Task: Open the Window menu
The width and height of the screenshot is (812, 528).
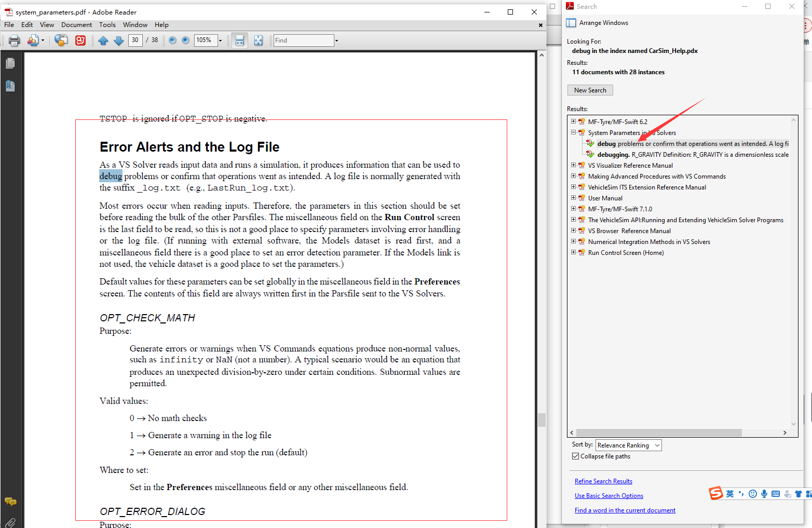Action: pyautogui.click(x=135, y=25)
